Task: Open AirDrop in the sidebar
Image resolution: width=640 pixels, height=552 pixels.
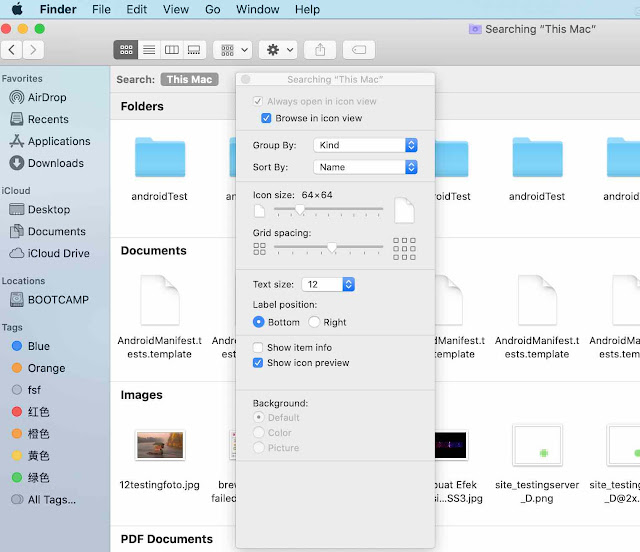Action: 38,97
